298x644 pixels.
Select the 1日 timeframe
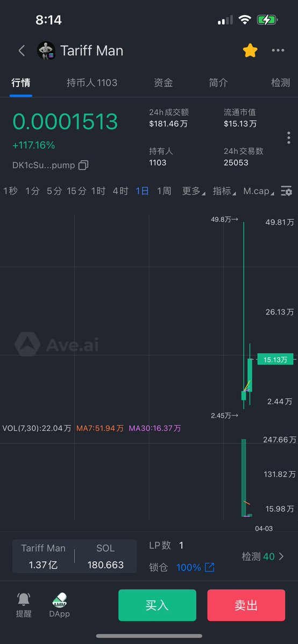point(143,191)
